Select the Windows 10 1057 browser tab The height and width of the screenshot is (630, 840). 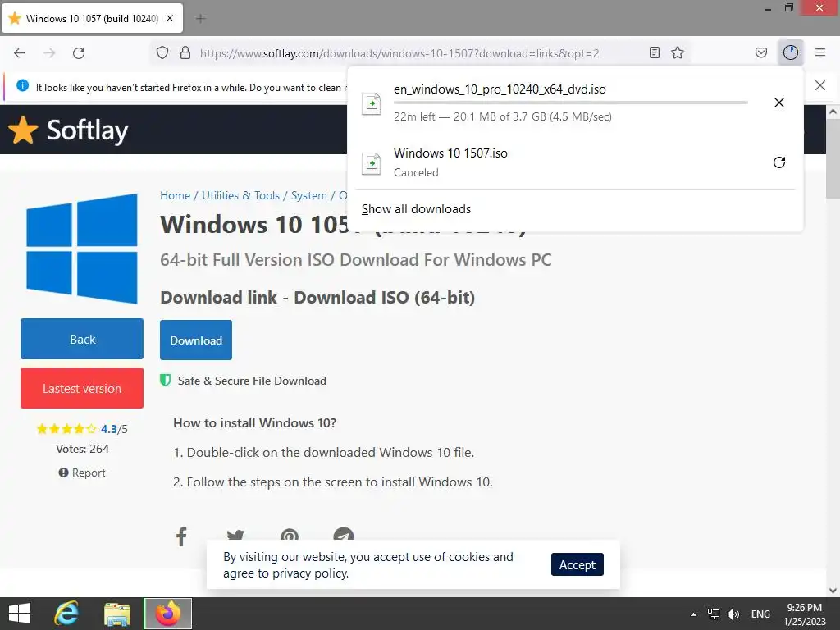pyautogui.click(x=92, y=18)
